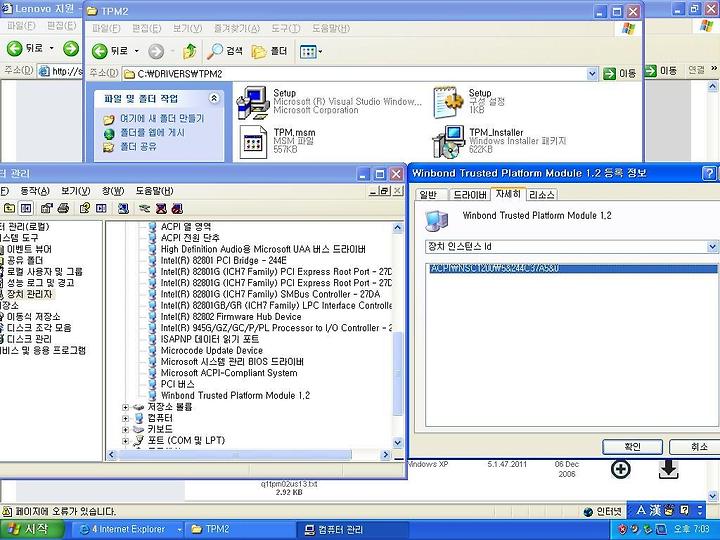
Task: Click the Go (이동) button in TPM2 window
Action: (x=619, y=73)
